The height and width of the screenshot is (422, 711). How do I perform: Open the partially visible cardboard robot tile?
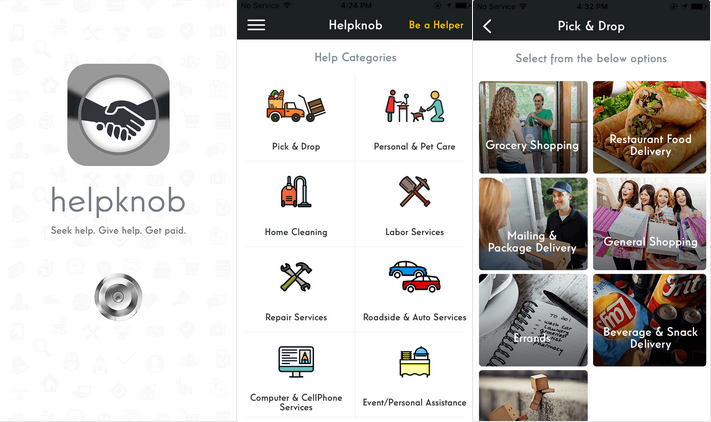pos(533,396)
